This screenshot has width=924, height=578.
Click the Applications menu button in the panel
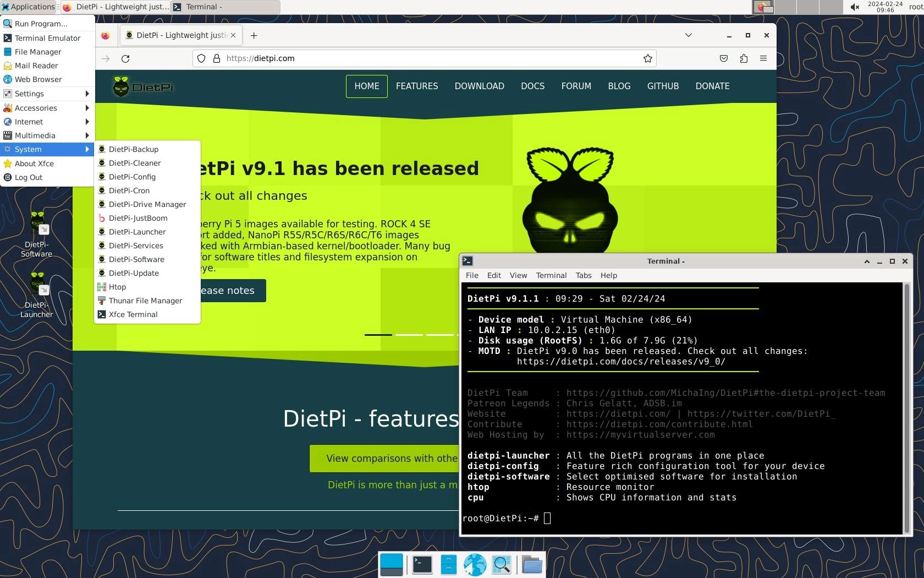point(28,7)
